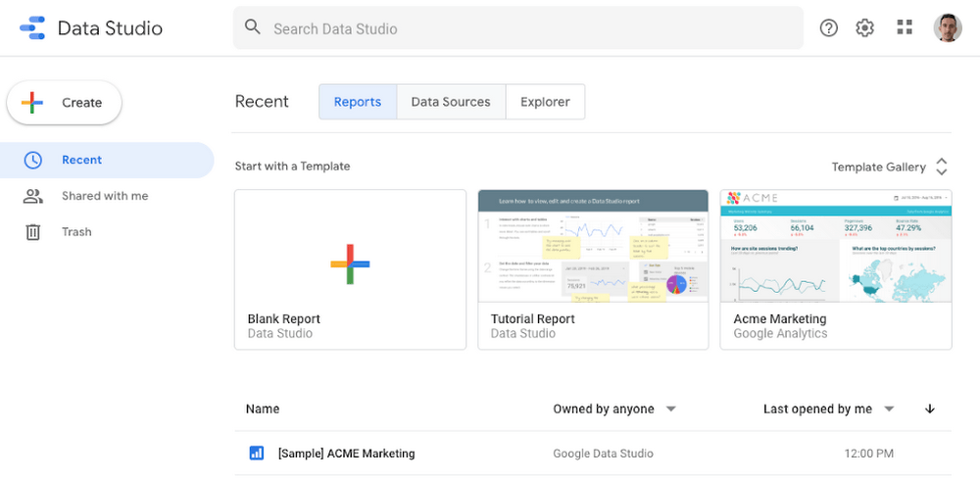Select Shared with me in sidebar
Image resolution: width=980 pixels, height=481 pixels.
pos(107,196)
